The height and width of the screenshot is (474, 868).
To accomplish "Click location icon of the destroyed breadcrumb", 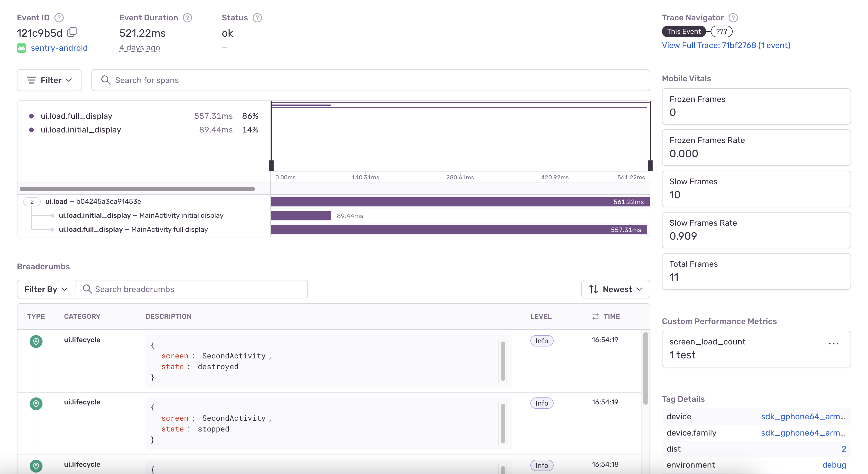I will click(36, 341).
